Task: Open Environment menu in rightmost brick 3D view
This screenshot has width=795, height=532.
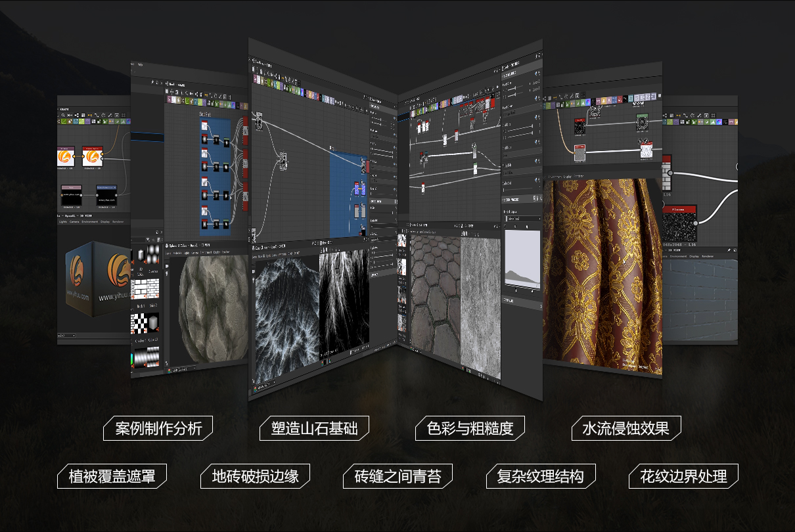Action: (x=677, y=256)
